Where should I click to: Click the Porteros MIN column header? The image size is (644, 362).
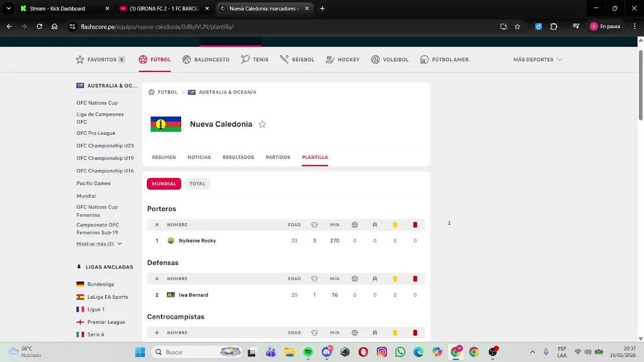tap(335, 225)
